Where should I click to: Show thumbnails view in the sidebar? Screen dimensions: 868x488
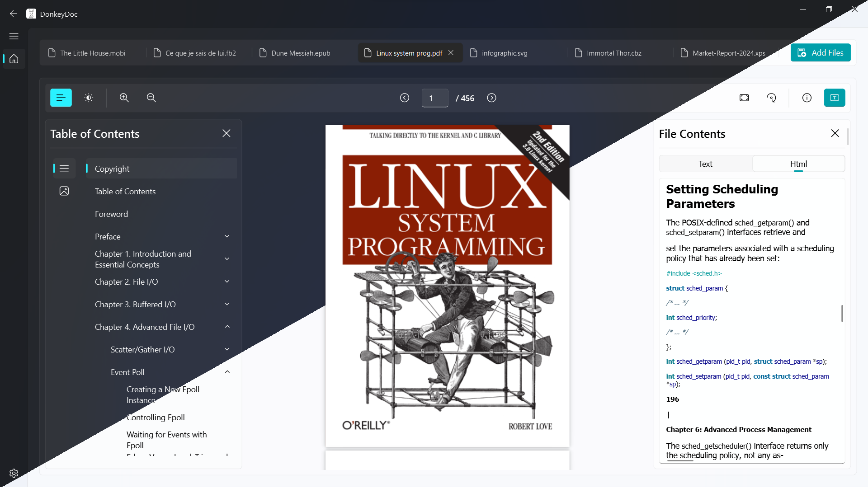(64, 191)
